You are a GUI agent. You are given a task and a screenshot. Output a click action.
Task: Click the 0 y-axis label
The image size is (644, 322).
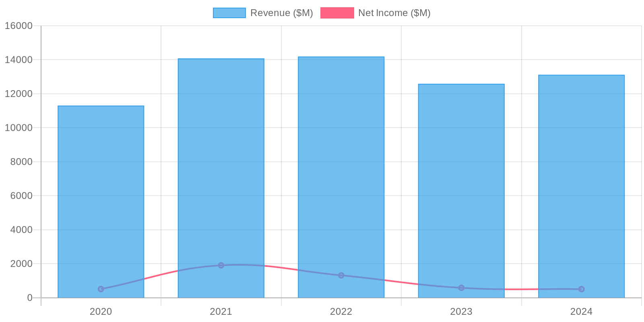30,298
